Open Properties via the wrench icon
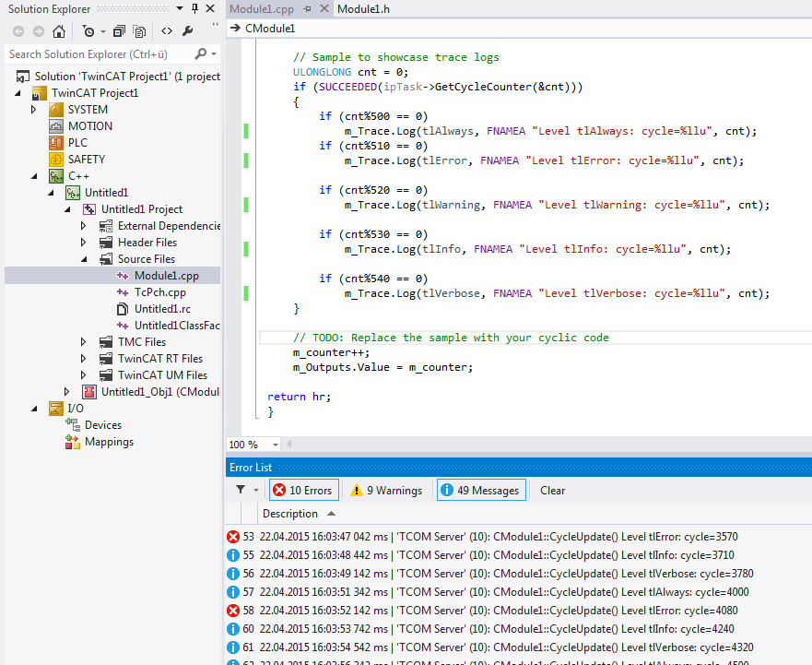The width and height of the screenshot is (812, 665). pyautogui.click(x=187, y=31)
